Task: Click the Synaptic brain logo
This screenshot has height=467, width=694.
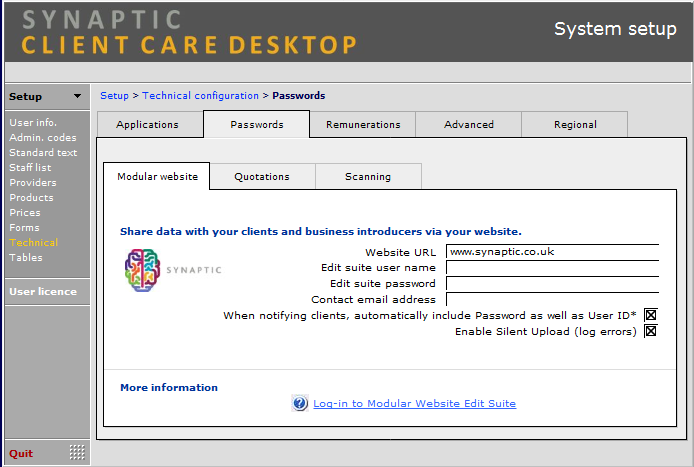Action: pos(142,270)
